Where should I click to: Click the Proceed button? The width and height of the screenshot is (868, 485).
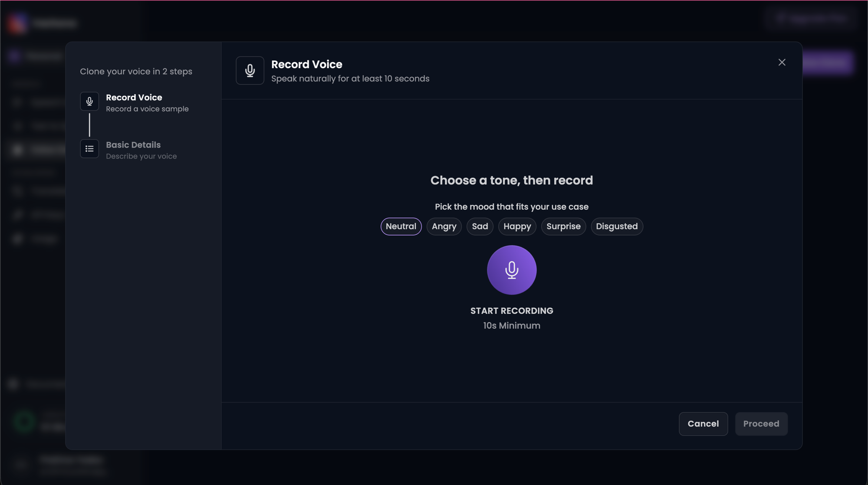(761, 424)
